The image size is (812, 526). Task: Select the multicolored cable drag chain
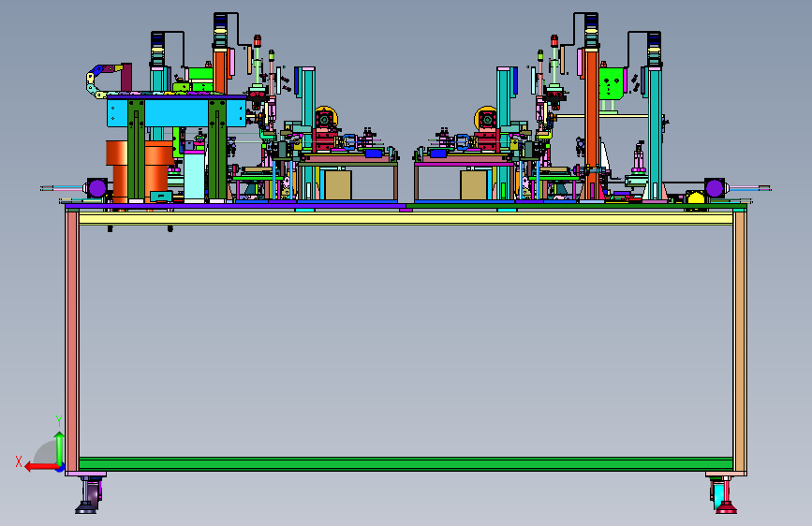pos(101,80)
